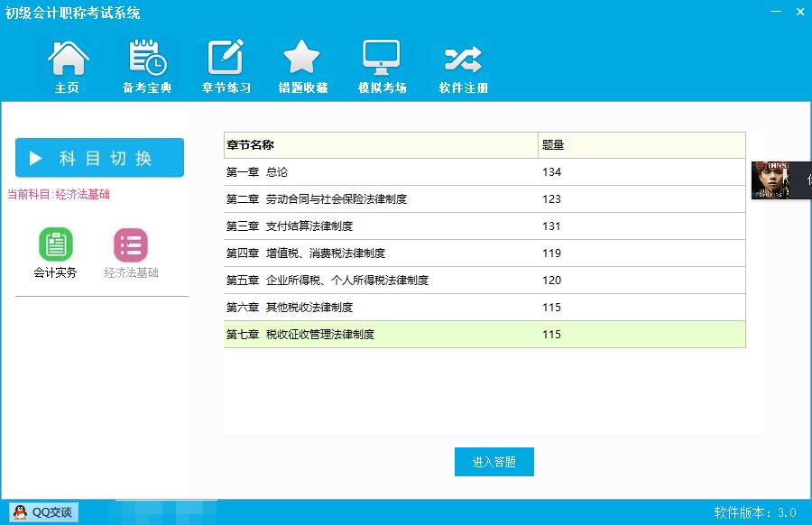The width and height of the screenshot is (812, 525).
Task: Select chapter 第三章 支付结算法律制度
Action: click(379, 226)
